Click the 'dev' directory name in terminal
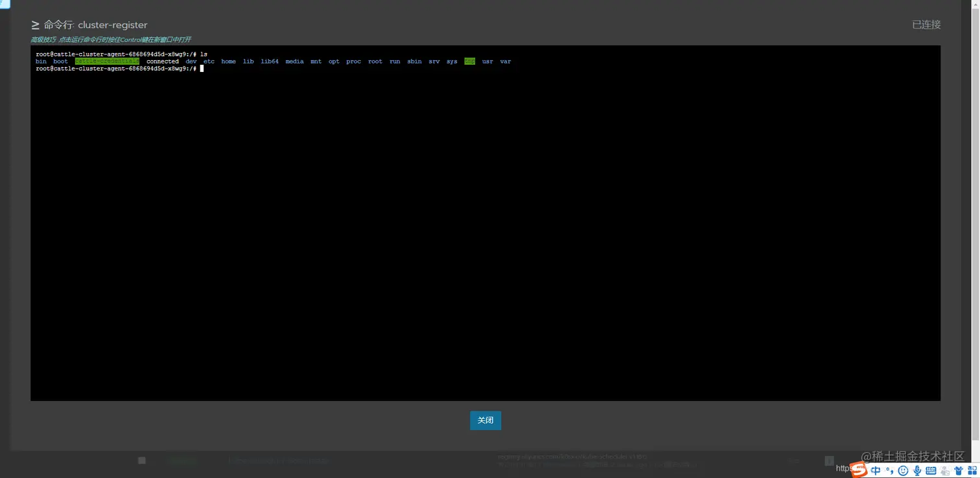The height and width of the screenshot is (478, 980). point(191,62)
